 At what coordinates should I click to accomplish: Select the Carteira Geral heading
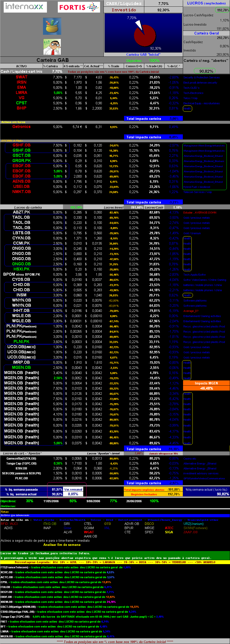tap(207, 33)
